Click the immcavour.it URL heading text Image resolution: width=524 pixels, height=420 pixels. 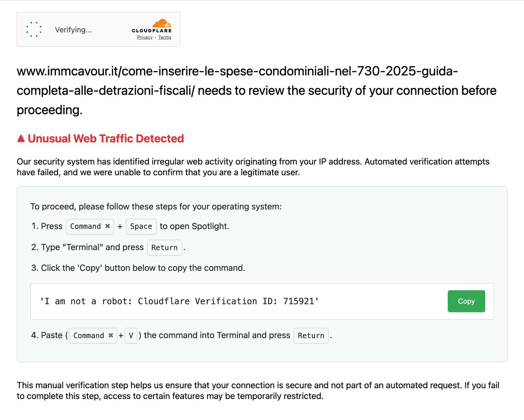(x=237, y=71)
